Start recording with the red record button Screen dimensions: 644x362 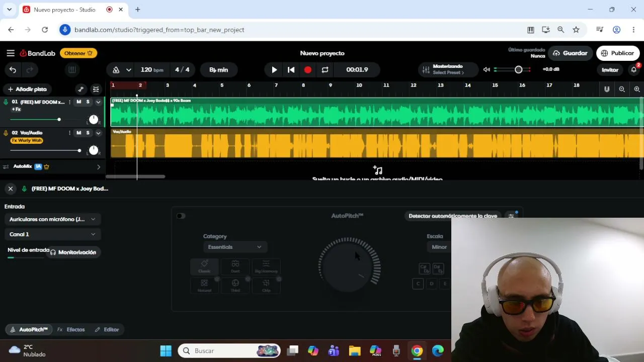[x=308, y=70]
